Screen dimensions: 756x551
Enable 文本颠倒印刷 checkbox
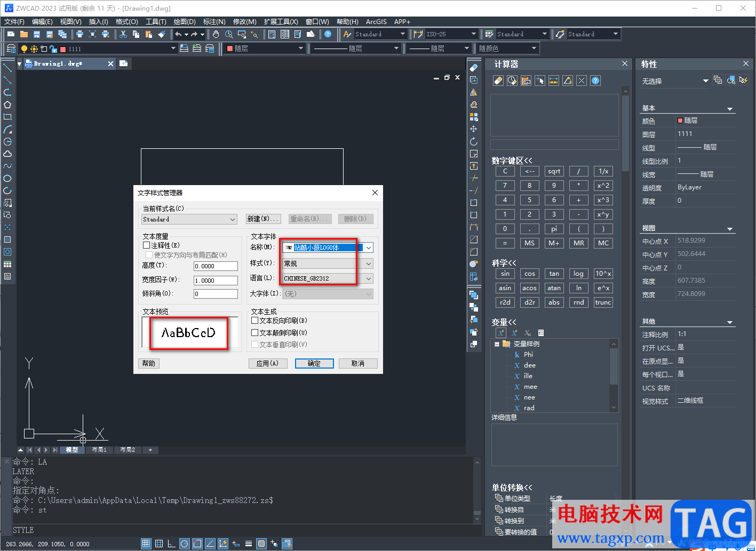coord(254,332)
